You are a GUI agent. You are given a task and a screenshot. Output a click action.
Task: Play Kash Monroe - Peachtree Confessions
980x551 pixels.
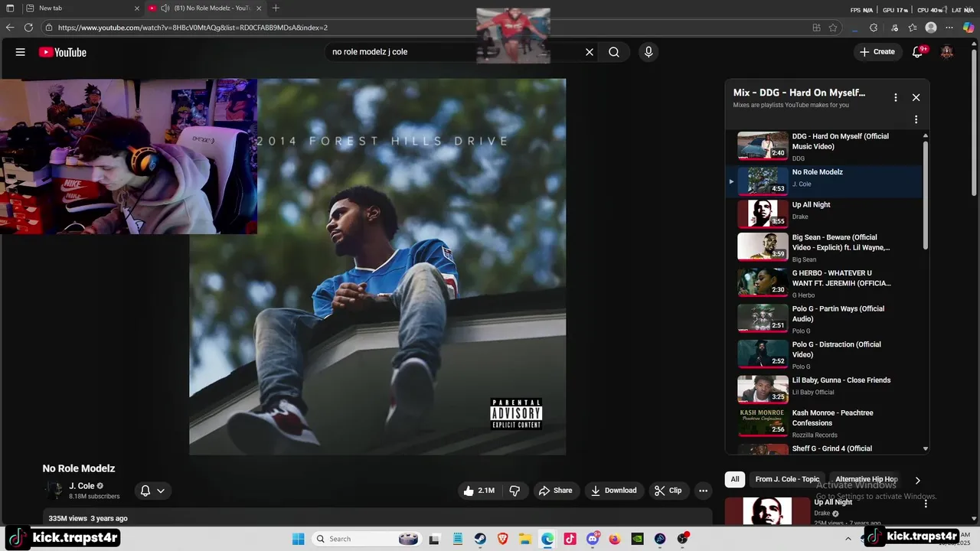pyautogui.click(x=823, y=423)
